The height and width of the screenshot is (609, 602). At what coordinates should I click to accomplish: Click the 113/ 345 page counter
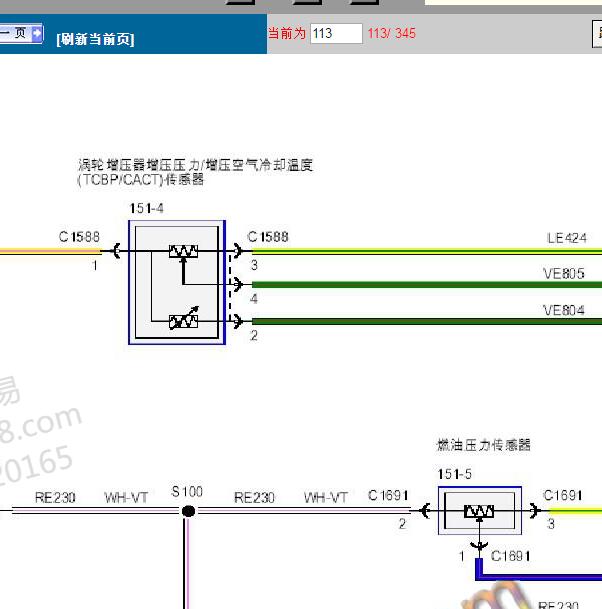click(x=391, y=33)
